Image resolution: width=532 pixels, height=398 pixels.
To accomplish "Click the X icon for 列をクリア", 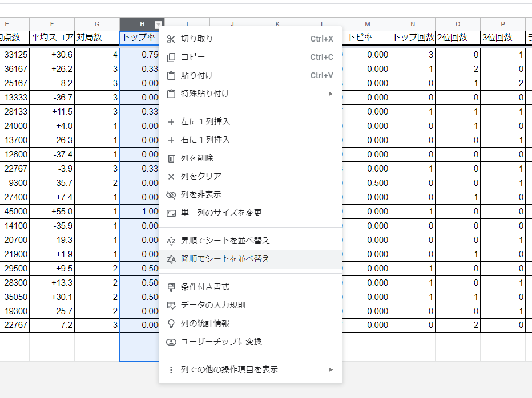I will 171,177.
